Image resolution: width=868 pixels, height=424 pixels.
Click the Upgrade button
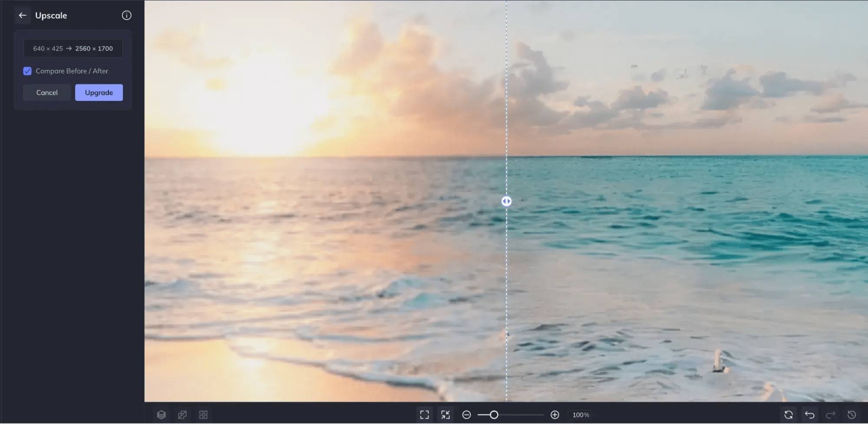point(99,93)
